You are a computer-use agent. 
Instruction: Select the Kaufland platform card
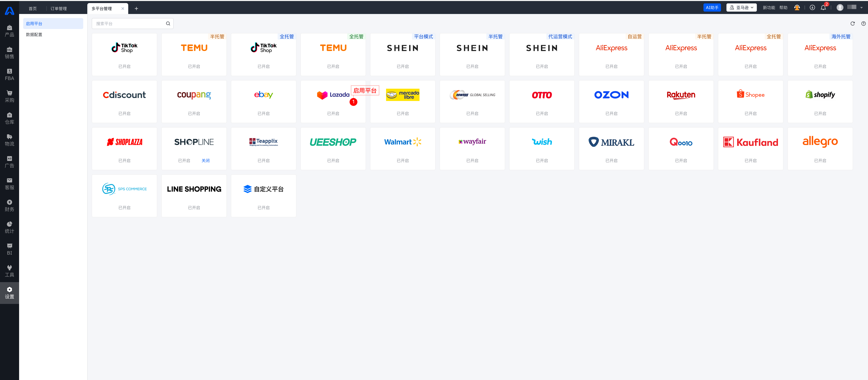tap(750, 149)
